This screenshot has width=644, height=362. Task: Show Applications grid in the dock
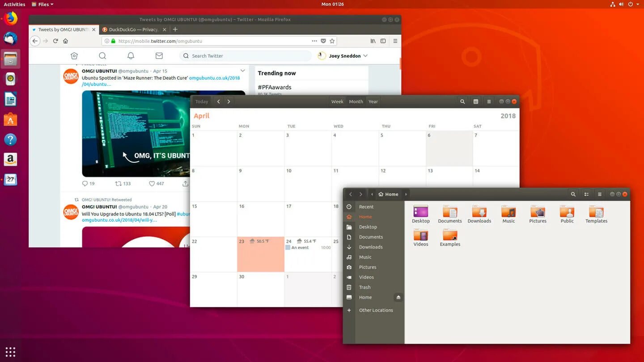tap(10, 352)
